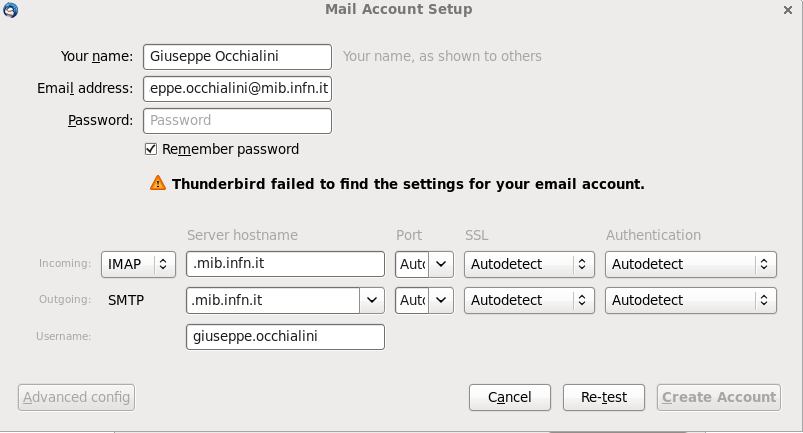Open the outgoing SSL Autodetect dropdown
The height and width of the screenshot is (433, 803).
[x=529, y=300]
